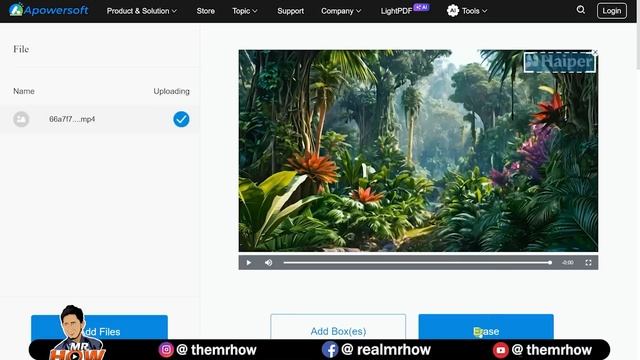Click the AI Tools gear icon
640x360 pixels.
pyautogui.click(x=453, y=11)
